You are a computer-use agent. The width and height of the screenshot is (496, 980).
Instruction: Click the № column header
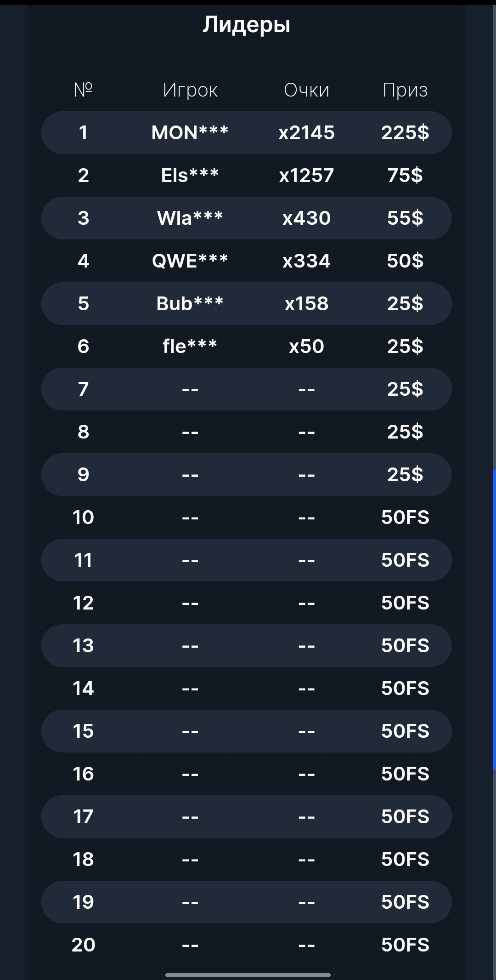pos(83,90)
